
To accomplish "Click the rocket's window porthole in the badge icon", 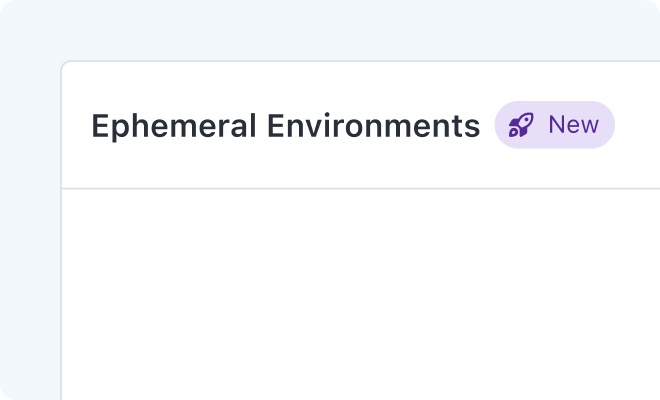I will pyautogui.click(x=526, y=120).
